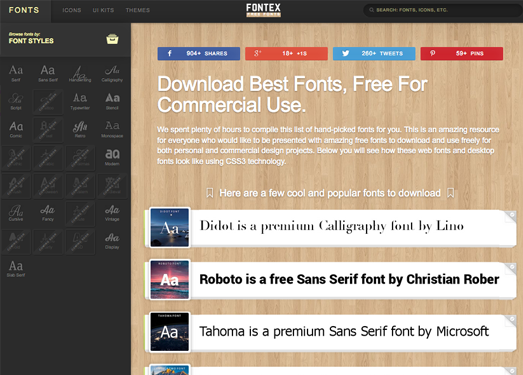
Task: Open the Tahoma font thumbnail
Action: [x=170, y=332]
